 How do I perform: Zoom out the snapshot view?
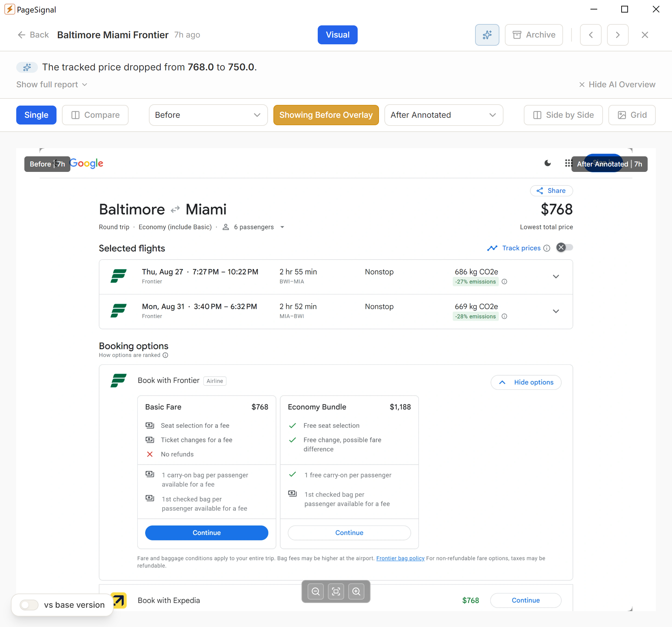click(315, 591)
